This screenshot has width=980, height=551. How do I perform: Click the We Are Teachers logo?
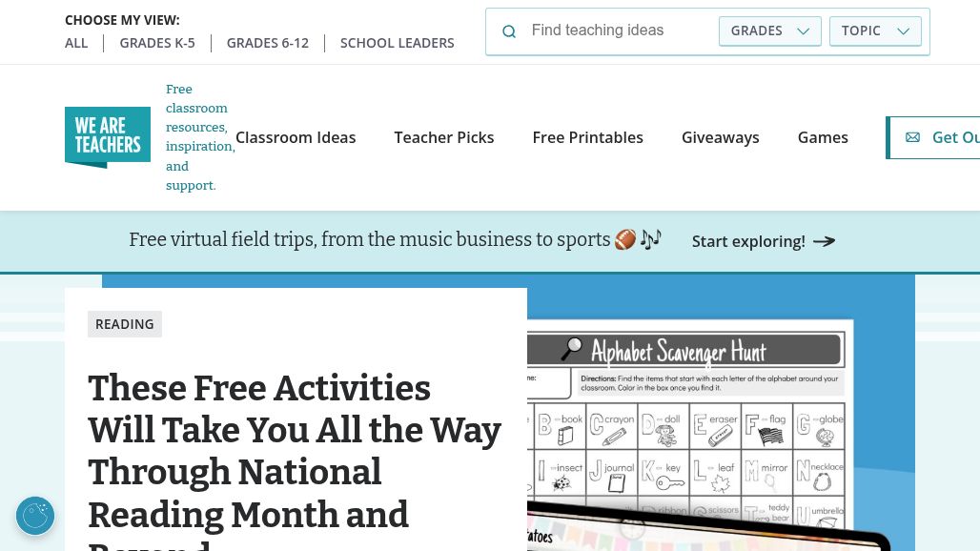pyautogui.click(x=108, y=137)
